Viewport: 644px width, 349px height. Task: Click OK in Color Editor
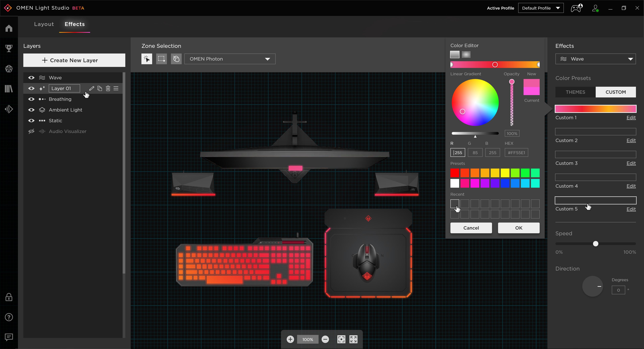tap(519, 228)
